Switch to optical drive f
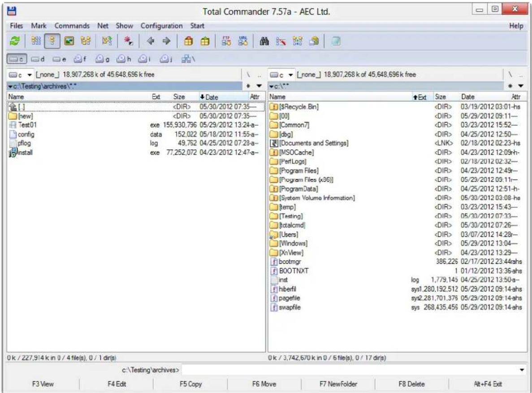The image size is (532, 393). click(80, 59)
